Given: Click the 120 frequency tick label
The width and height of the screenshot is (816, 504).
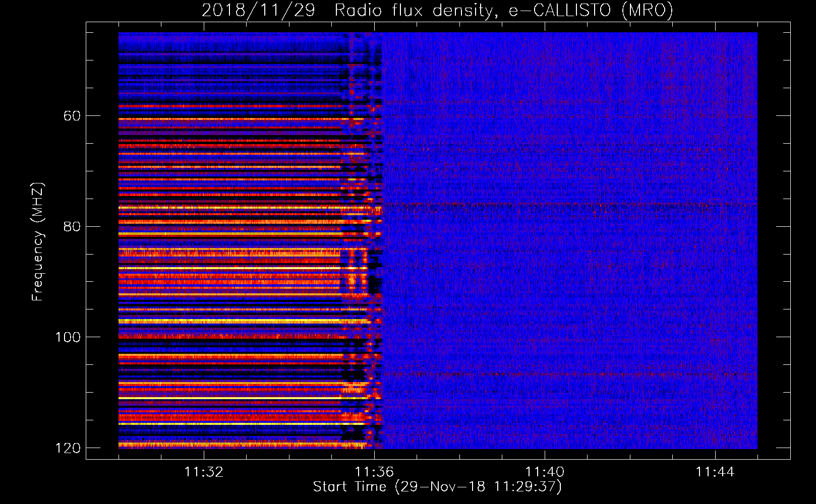Looking at the screenshot, I should pos(68,448).
